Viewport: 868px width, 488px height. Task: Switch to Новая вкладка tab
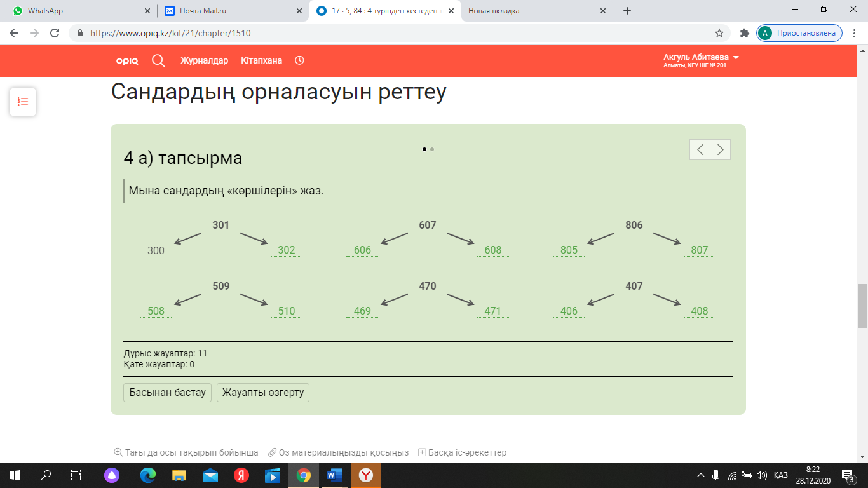[536, 11]
